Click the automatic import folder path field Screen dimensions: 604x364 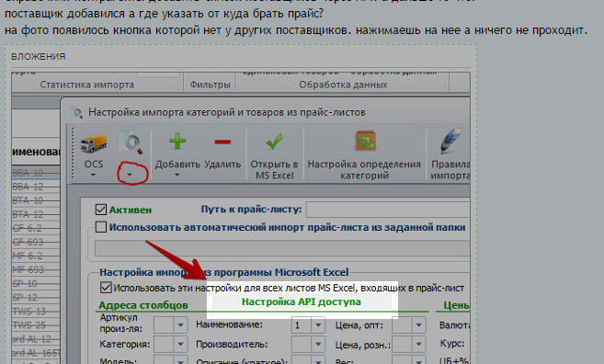(x=282, y=248)
